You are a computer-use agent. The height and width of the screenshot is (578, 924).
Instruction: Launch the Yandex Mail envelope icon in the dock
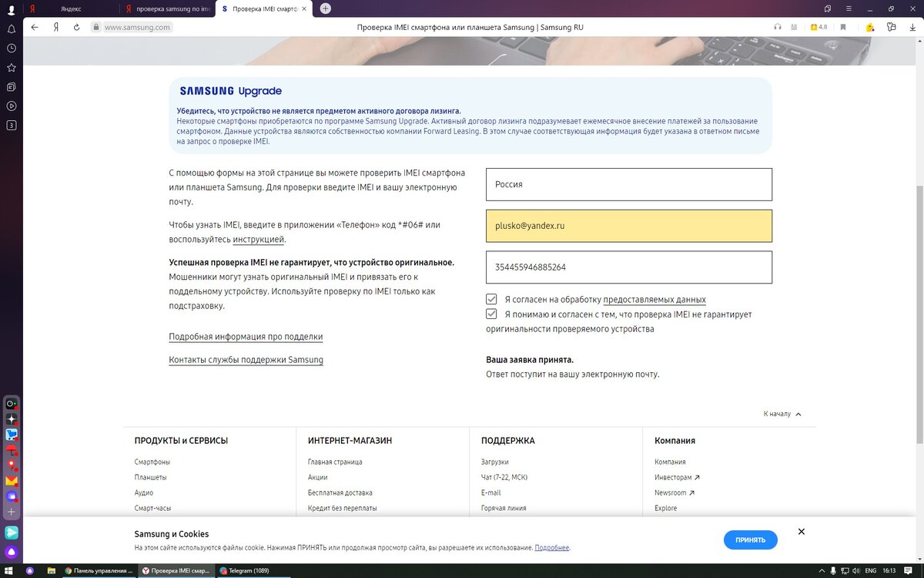12,481
